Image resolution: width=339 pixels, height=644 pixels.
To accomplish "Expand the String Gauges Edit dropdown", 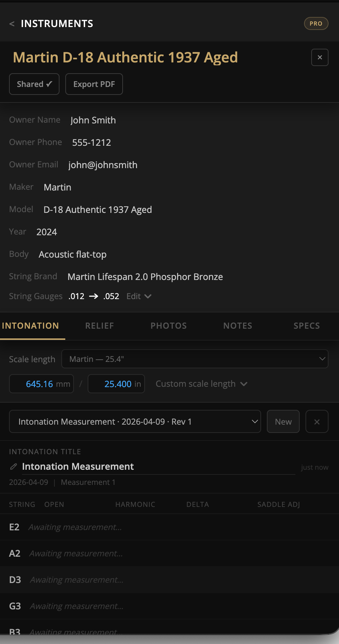I will pos(139,296).
